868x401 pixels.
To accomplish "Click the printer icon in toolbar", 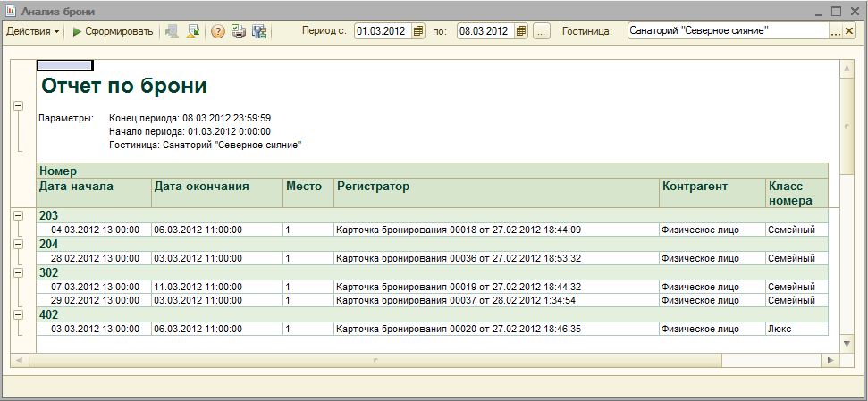I will click(238, 31).
